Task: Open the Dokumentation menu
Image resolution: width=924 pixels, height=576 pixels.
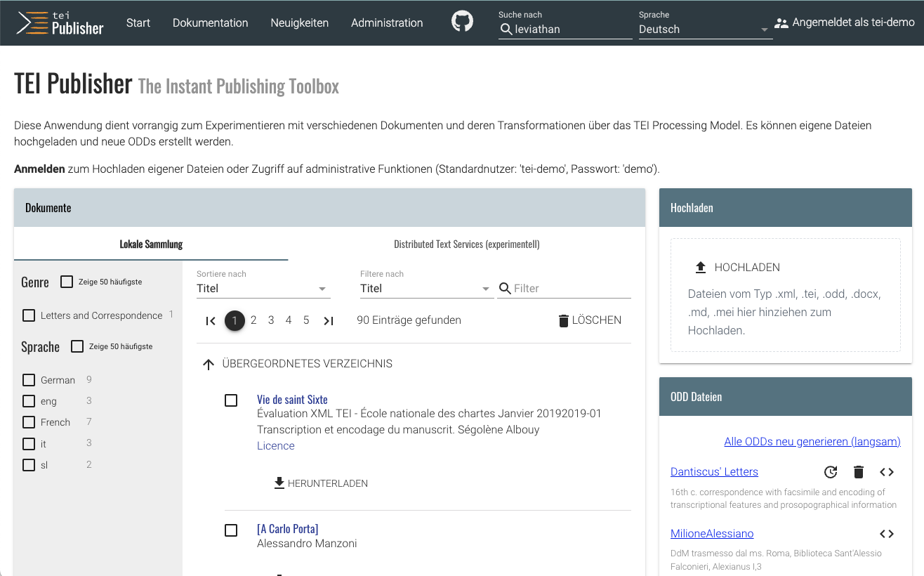Action: click(x=210, y=23)
